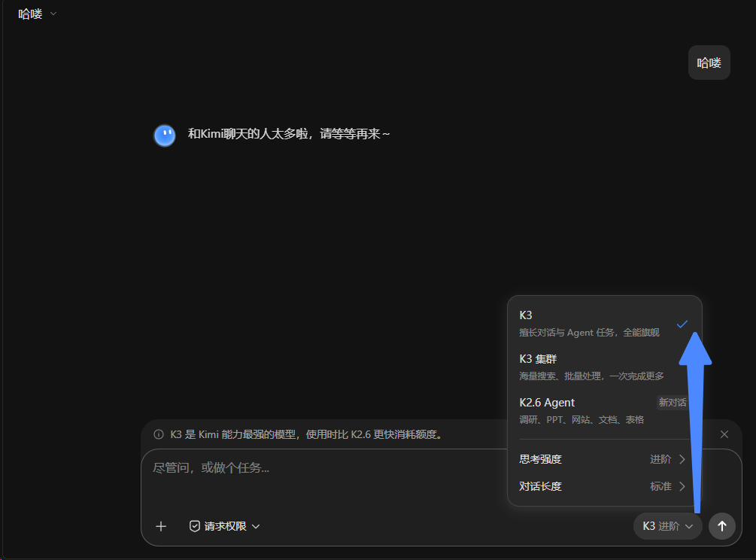Click the 哈喽 user message bubble
This screenshot has width=756, height=560.
pos(709,62)
